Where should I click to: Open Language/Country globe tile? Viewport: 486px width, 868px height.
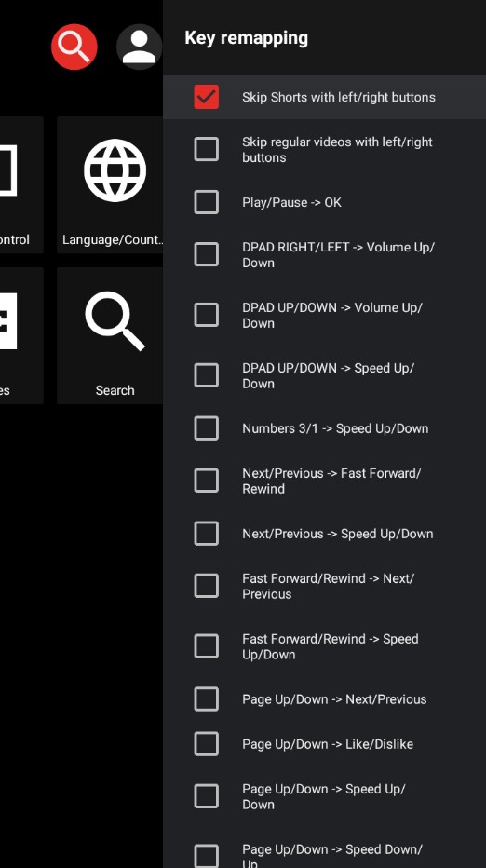click(x=115, y=185)
